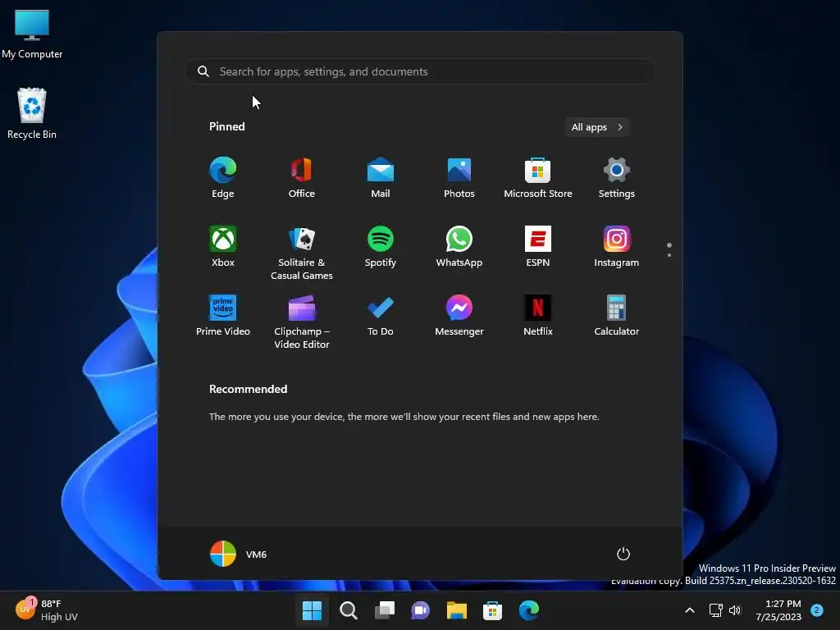Launch Spotify
Image resolution: width=840 pixels, height=630 pixels.
(381, 246)
